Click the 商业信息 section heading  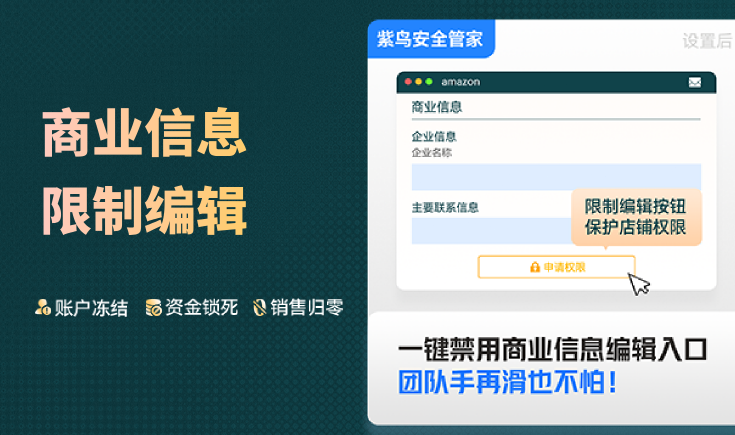437,107
